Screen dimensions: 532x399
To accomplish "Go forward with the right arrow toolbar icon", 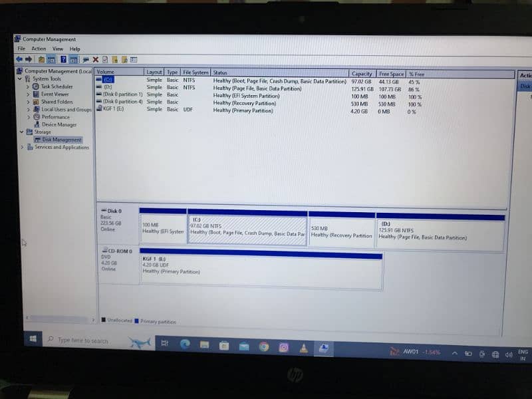I will click(29, 59).
